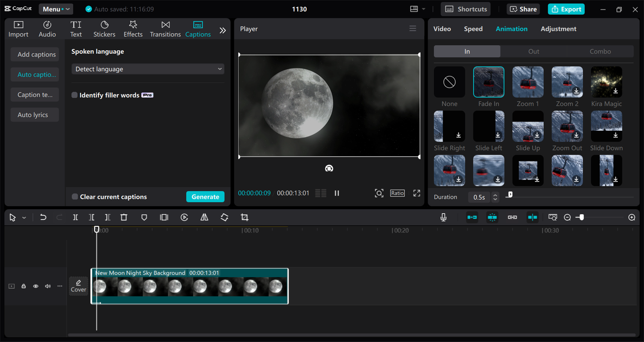This screenshot has width=644, height=342.
Task: Open the Text tool panel
Action: coord(76,29)
